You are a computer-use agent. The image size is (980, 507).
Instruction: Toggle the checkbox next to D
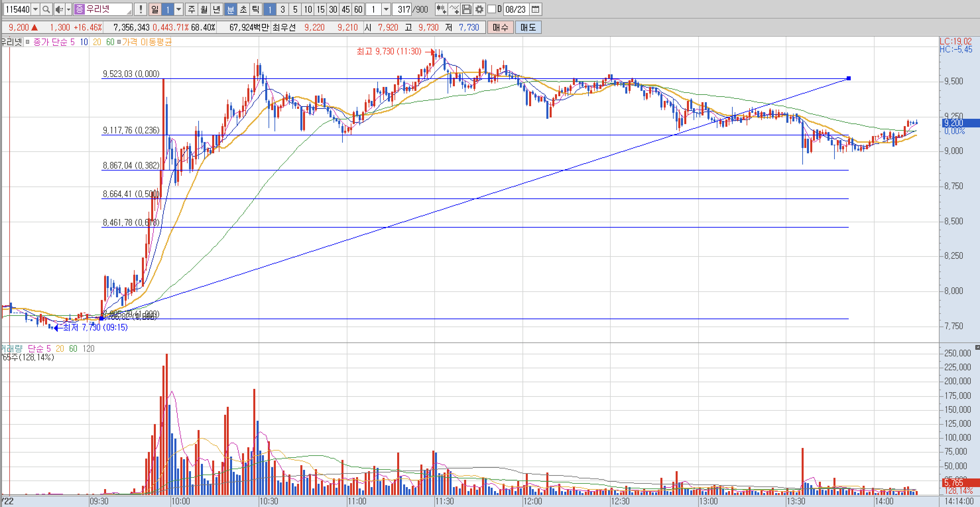[x=492, y=9]
